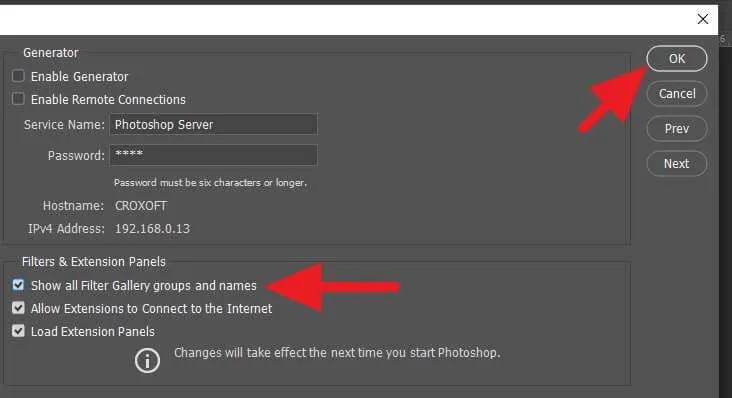This screenshot has width=732, height=398.
Task: Tick the Enable Remote Connections checkbox
Action: (18, 99)
